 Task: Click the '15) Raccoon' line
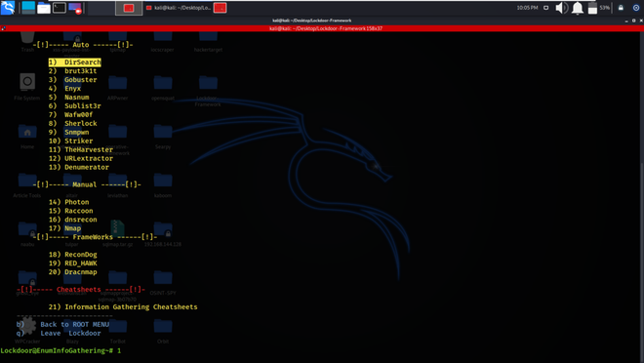click(x=70, y=211)
